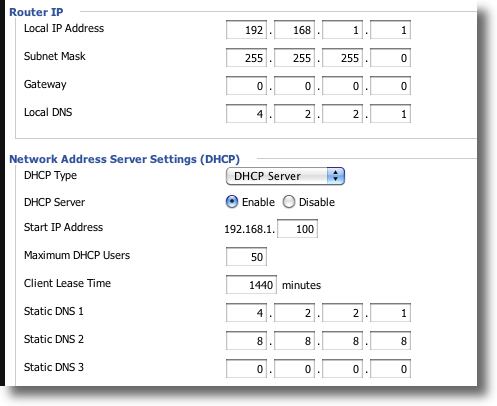Click the Client Lease Time field
The image size is (497, 406).
coord(251,285)
